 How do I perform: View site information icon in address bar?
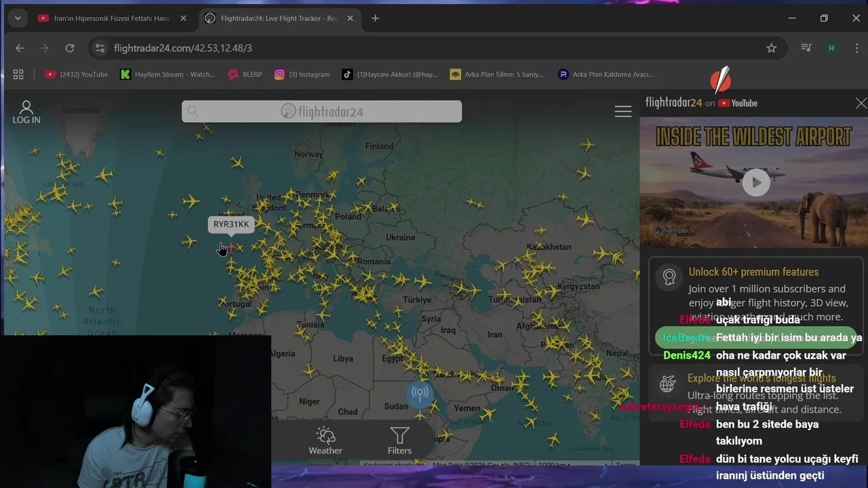100,48
